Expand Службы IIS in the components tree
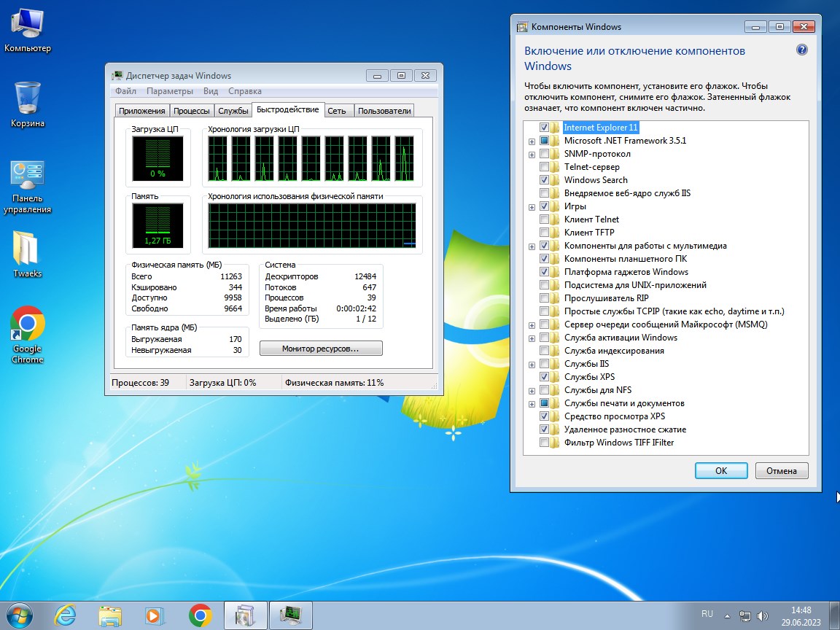Viewport: 840px width, 630px height. tap(532, 364)
